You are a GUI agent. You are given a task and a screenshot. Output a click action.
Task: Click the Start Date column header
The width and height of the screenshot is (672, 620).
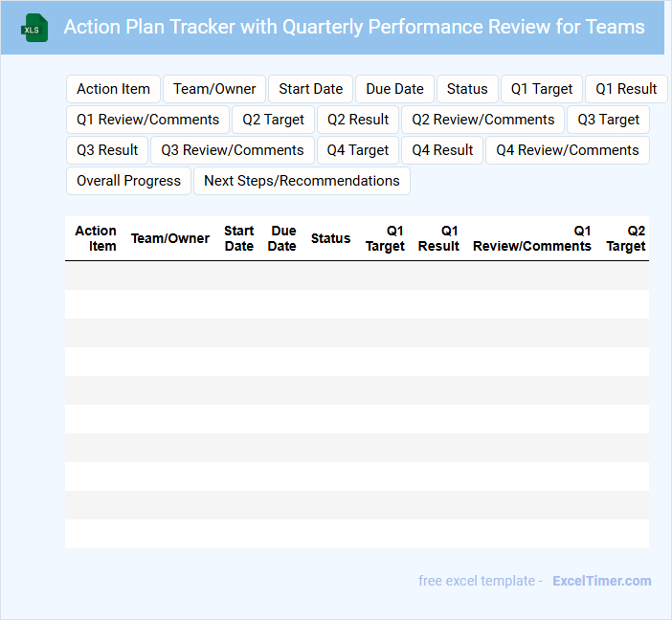point(239,238)
